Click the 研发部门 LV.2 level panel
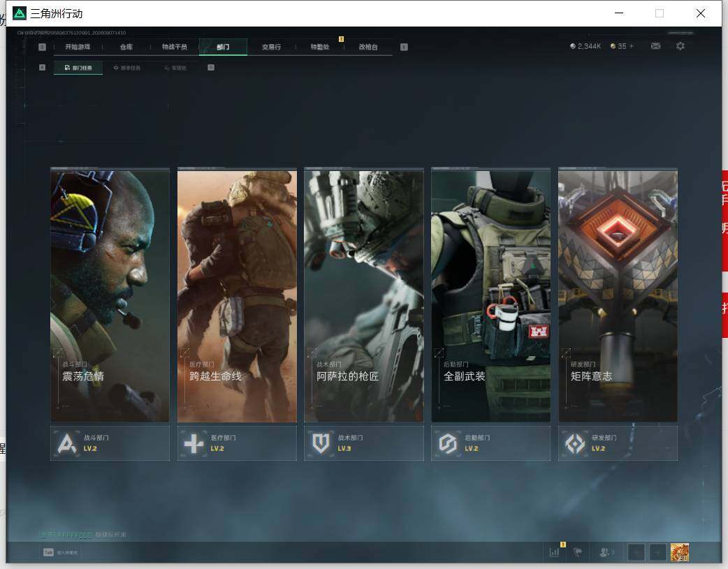This screenshot has height=569, width=728. [618, 443]
